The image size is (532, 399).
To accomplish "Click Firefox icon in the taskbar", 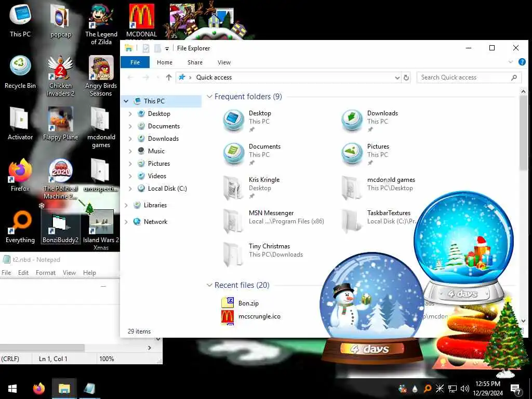I will 38,389.
